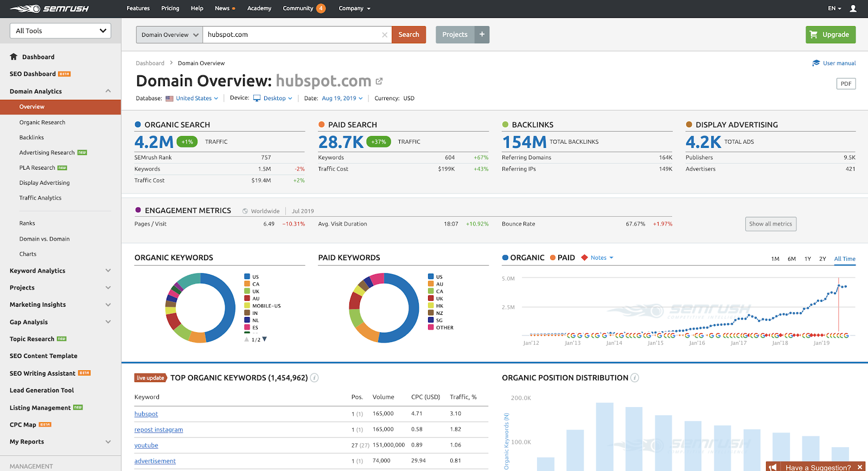The image size is (868, 471).
Task: Expand the Marketing Insights section
Action: point(108,305)
